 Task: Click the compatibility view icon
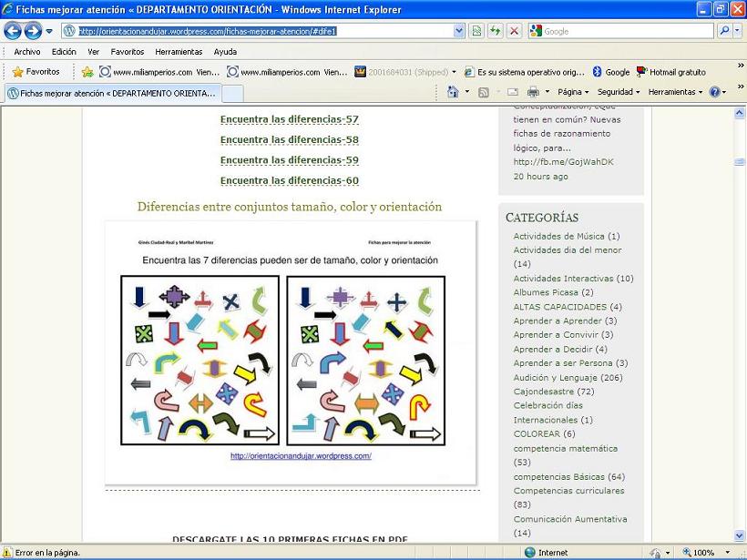[x=476, y=32]
